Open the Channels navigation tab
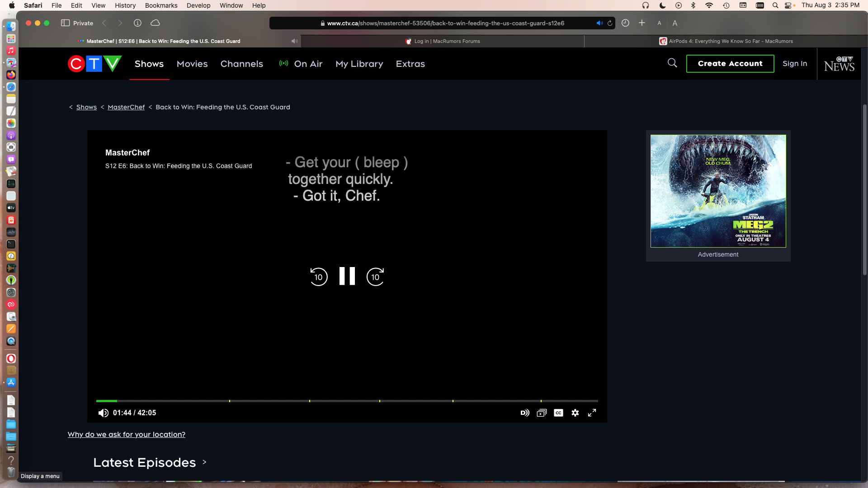868x488 pixels. [x=242, y=64]
